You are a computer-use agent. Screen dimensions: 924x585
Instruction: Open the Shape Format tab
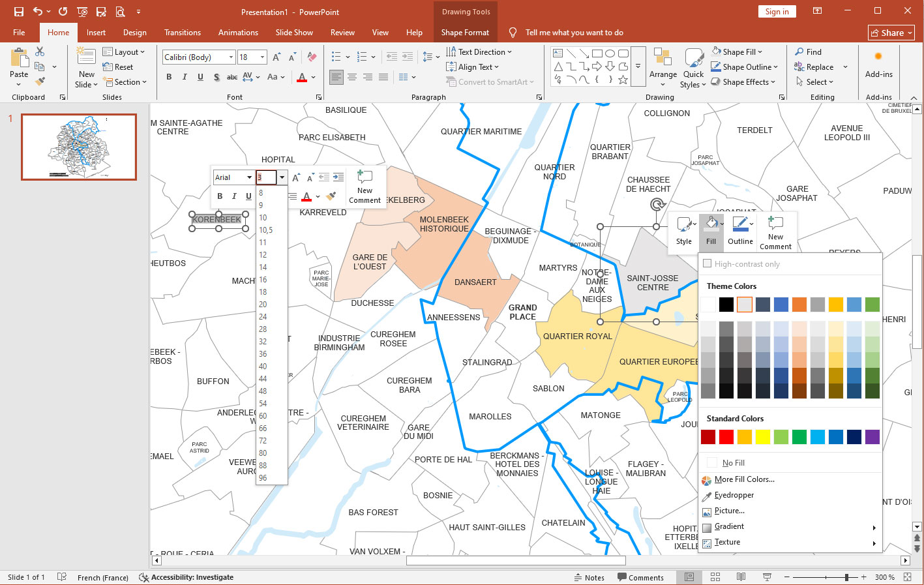click(x=465, y=32)
